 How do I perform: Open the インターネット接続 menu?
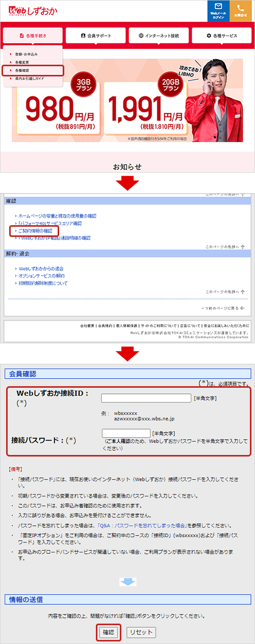tap(159, 36)
